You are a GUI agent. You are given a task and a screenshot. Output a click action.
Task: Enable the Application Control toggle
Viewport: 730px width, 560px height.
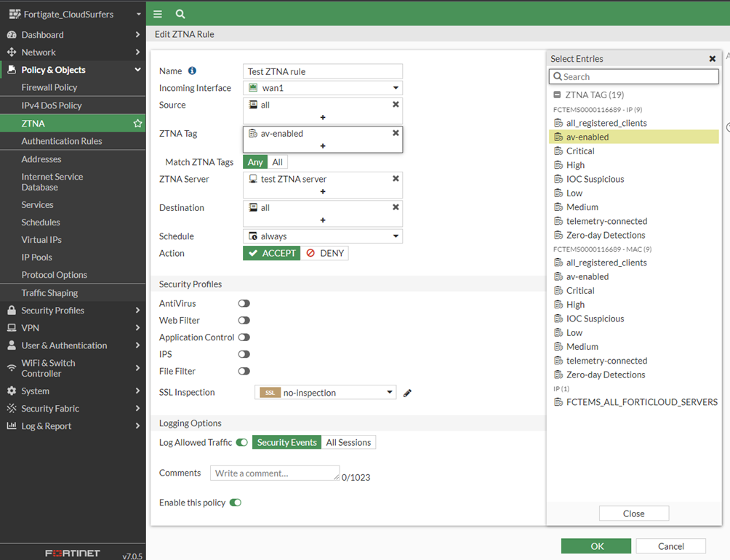[x=244, y=337]
